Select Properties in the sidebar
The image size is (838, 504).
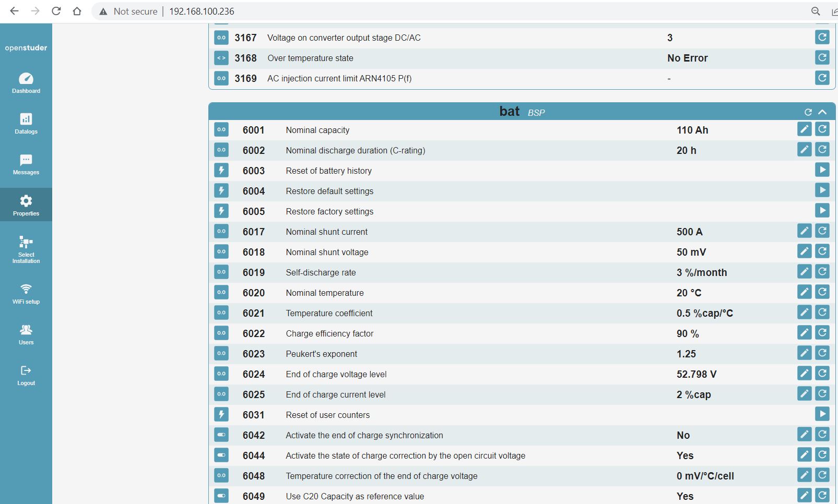click(x=26, y=205)
